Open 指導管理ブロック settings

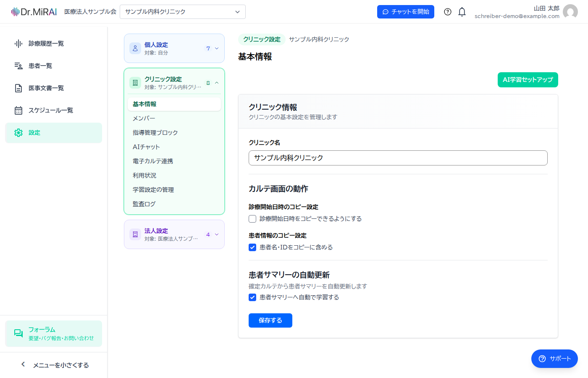click(x=174, y=133)
